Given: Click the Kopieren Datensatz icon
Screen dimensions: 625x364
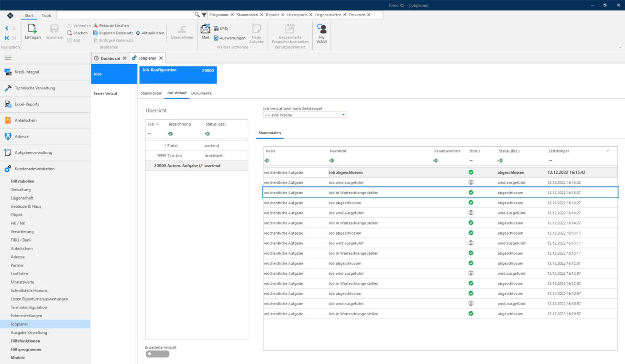Looking at the screenshot, I should tap(96, 33).
